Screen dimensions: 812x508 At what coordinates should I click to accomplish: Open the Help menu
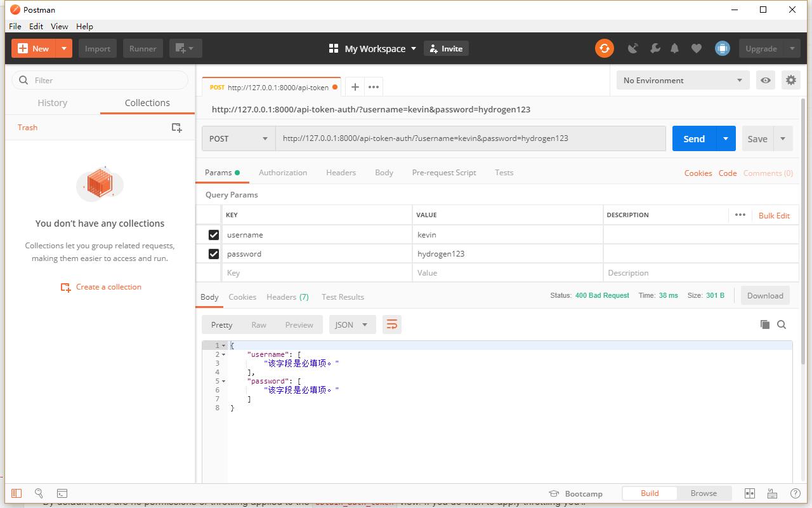[84, 26]
